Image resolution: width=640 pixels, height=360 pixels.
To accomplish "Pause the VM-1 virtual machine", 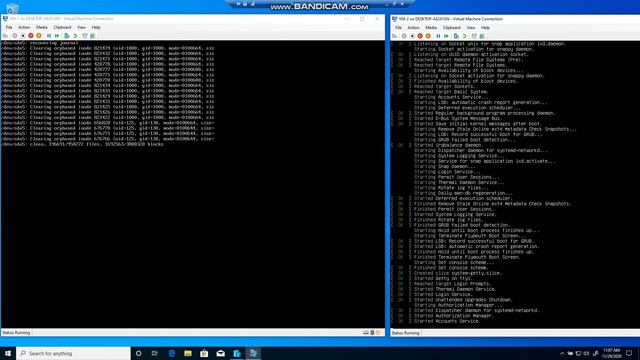I will coord(49,36).
